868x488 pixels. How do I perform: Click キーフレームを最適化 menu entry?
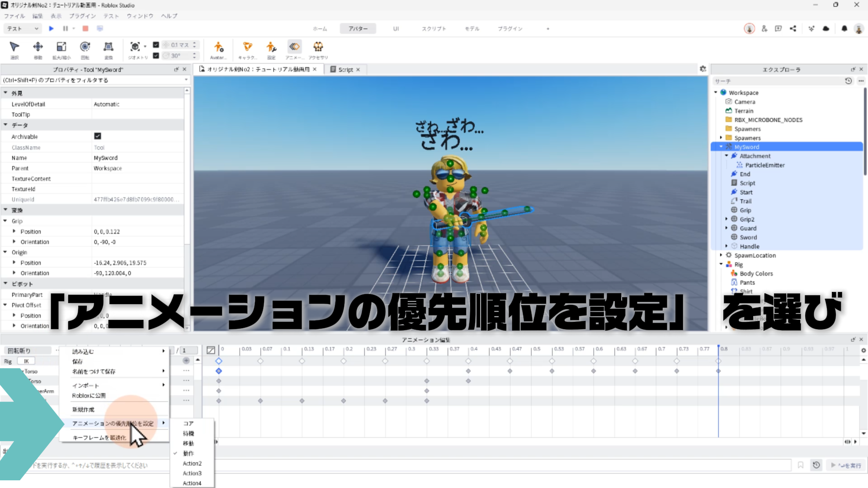point(99,437)
